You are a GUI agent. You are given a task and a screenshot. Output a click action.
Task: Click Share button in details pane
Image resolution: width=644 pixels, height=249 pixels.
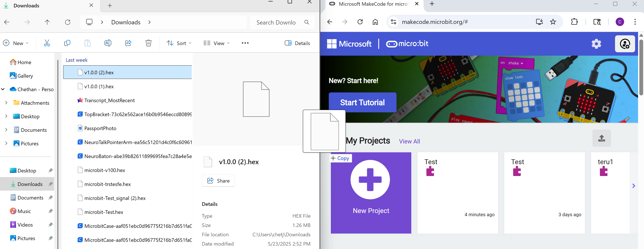[x=218, y=181]
